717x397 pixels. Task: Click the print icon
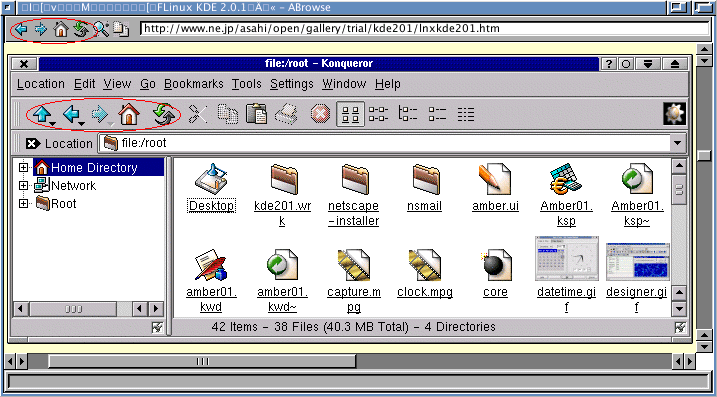click(x=286, y=114)
